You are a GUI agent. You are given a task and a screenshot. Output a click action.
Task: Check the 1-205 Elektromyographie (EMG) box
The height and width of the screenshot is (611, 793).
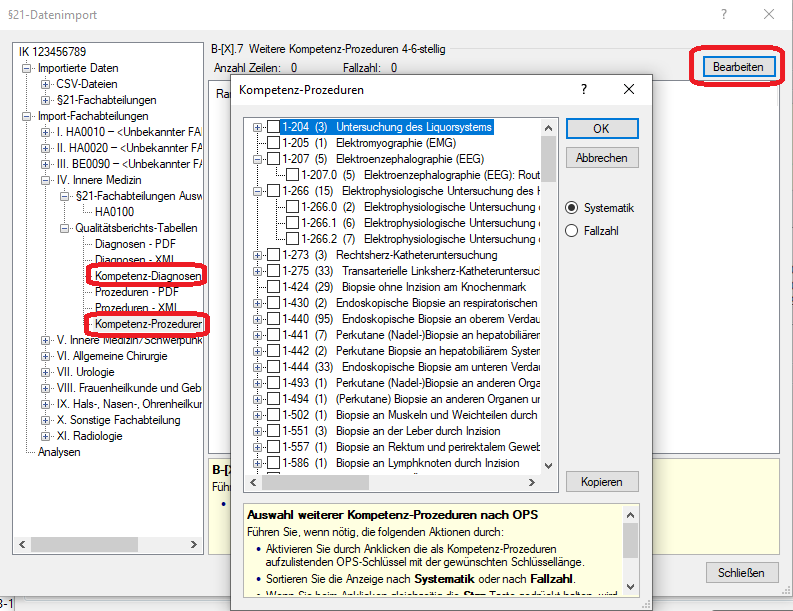[274, 143]
